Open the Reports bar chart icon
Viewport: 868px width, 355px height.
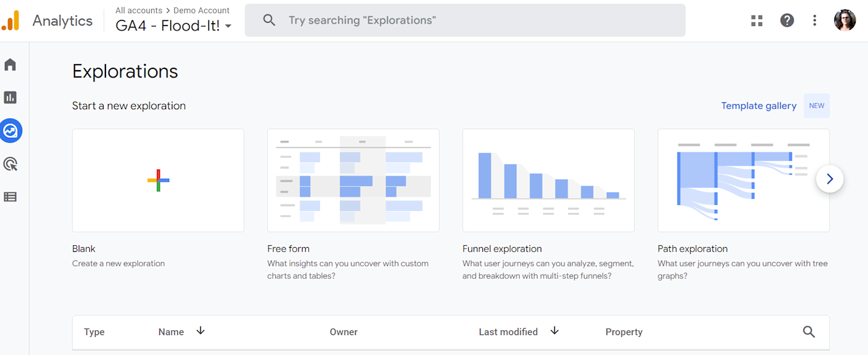point(10,97)
